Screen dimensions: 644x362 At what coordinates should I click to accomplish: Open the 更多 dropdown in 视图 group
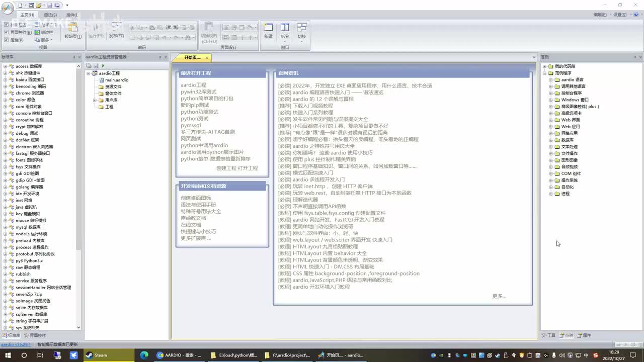(x=44, y=40)
